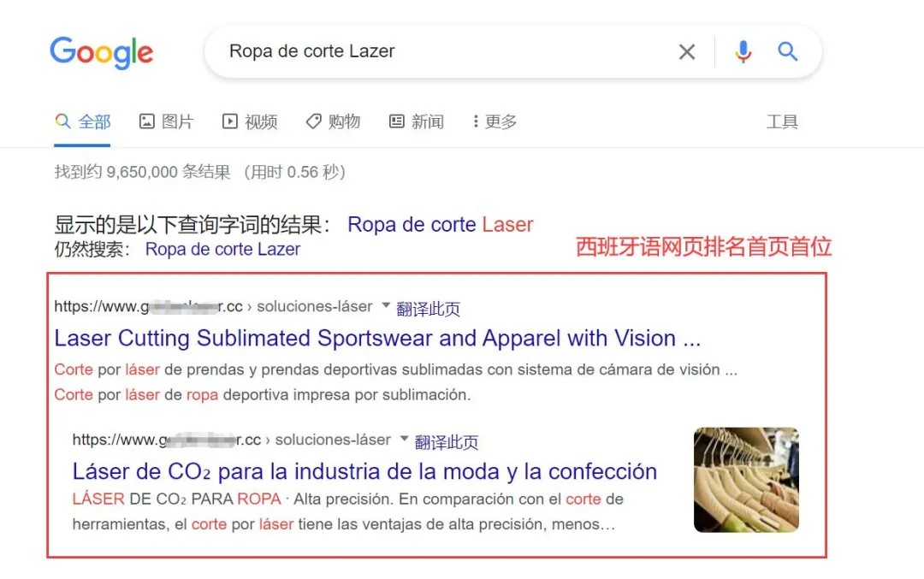Expand the first result's URL dropdown arrow
Viewport: 924px width, 579px height.
pos(386,305)
